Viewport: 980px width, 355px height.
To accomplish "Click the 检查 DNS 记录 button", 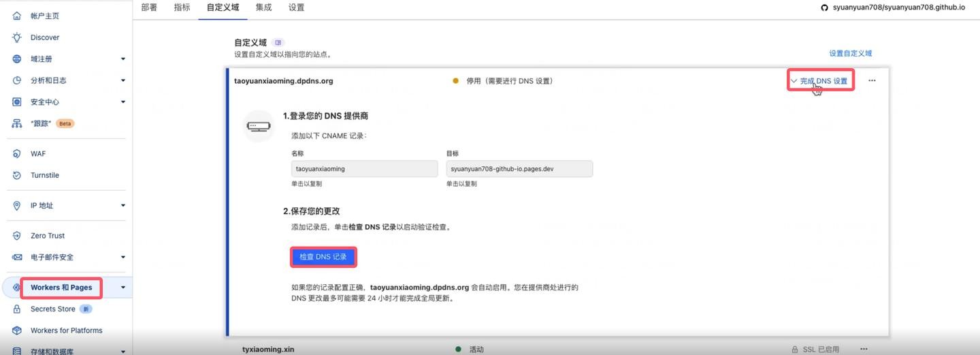I will click(323, 257).
